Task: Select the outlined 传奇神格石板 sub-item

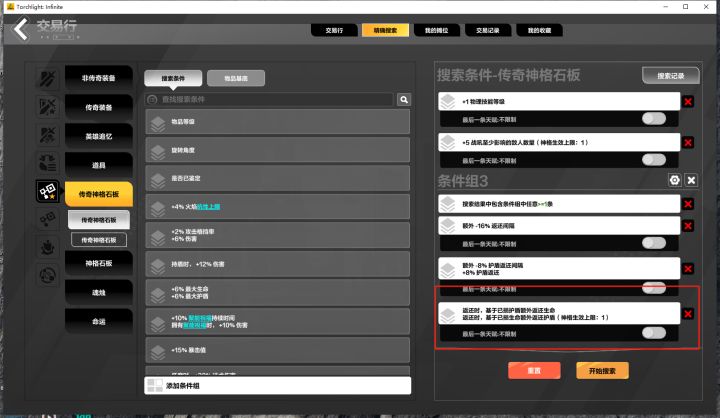Action: pyautogui.click(x=99, y=240)
